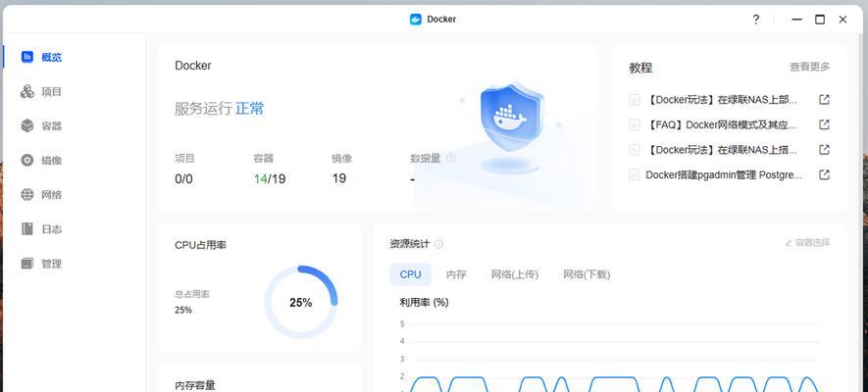Open Docker搭建pgadmin管理 Postgre tutorial link
Image resolution: width=868 pixels, height=392 pixels.
click(x=724, y=175)
